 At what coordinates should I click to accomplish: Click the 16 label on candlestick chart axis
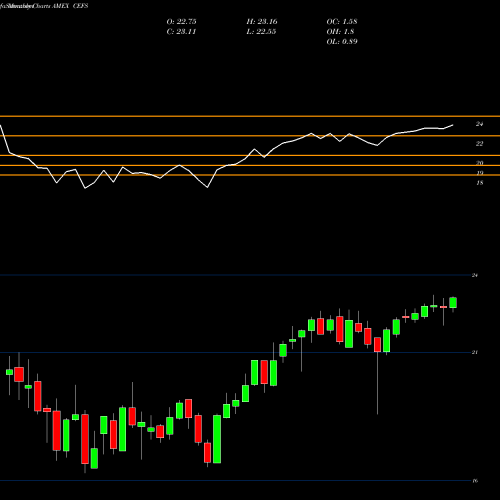pos(475,481)
